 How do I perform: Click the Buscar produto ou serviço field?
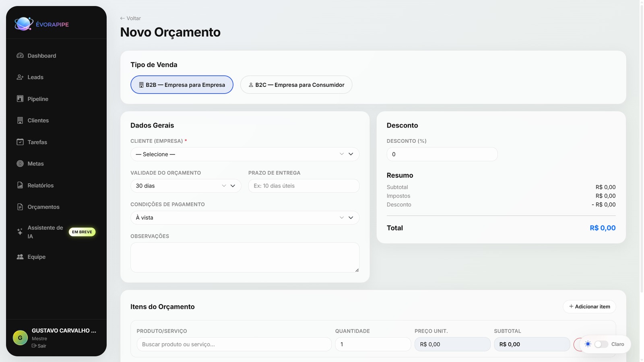[x=234, y=344]
